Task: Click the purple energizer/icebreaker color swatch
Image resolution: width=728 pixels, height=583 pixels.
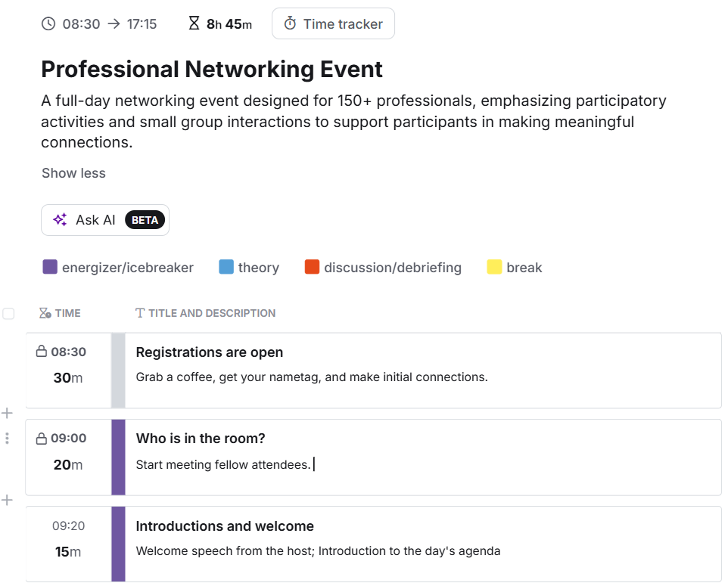Action: pyautogui.click(x=50, y=267)
